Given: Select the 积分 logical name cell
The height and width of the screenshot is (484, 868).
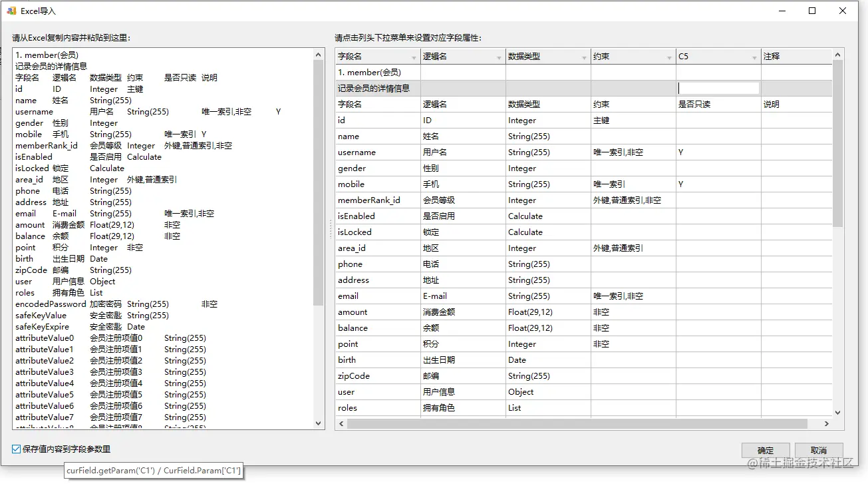Looking at the screenshot, I should 463,344.
